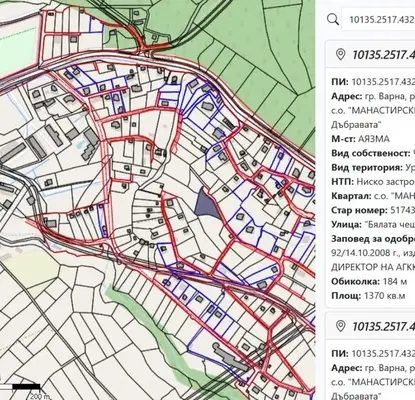Viewport: 415px width, 400px height.
Task: Click the 'Заповед за одобр' label
Action: pos(373,239)
